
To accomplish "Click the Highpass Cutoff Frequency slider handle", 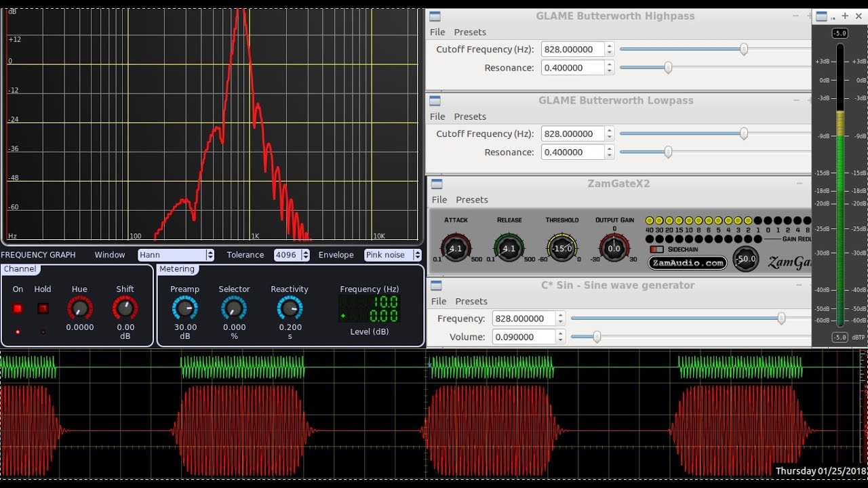I will [744, 49].
